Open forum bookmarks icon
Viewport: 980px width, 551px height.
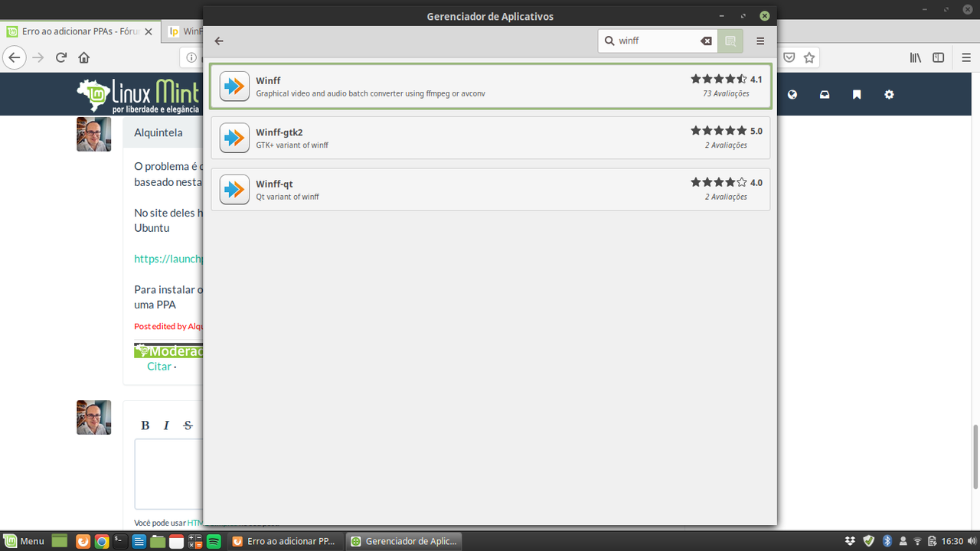coord(857,95)
